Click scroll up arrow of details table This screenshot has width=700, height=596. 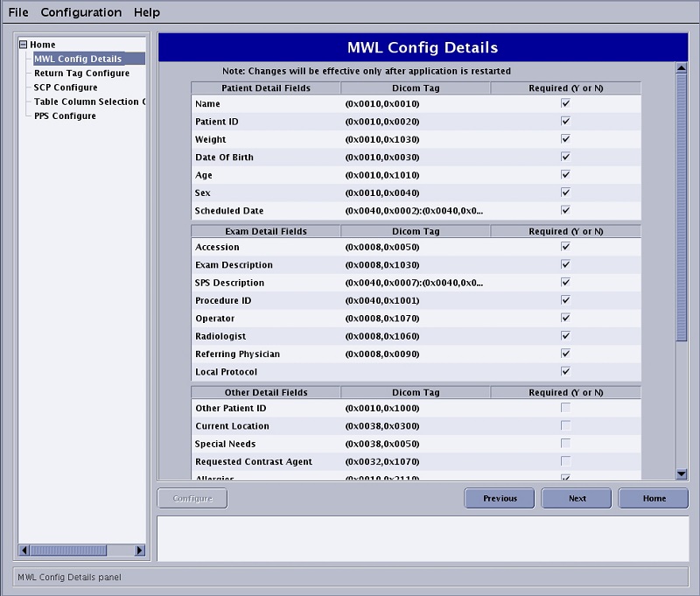pos(682,68)
